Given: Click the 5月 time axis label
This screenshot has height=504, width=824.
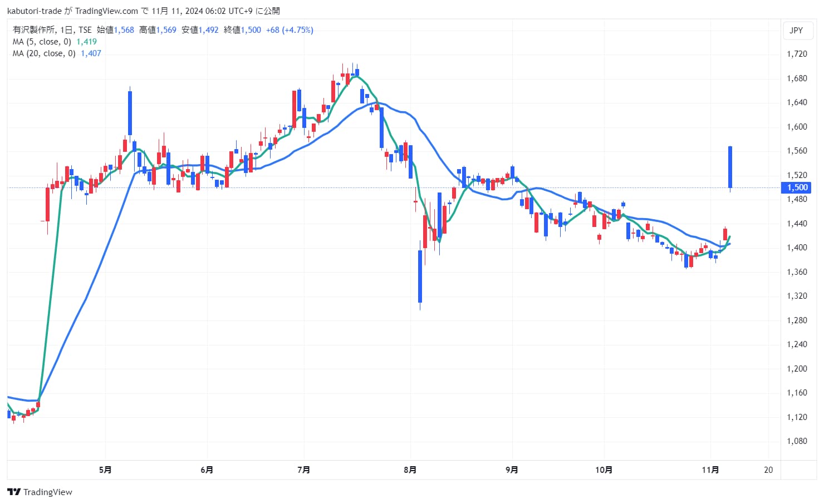Looking at the screenshot, I should [105, 470].
